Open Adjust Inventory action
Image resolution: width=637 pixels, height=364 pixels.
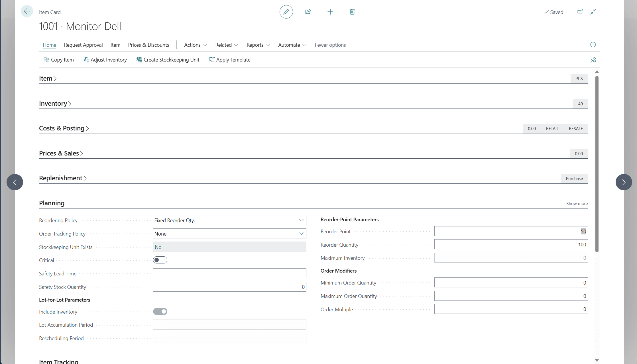coord(105,60)
